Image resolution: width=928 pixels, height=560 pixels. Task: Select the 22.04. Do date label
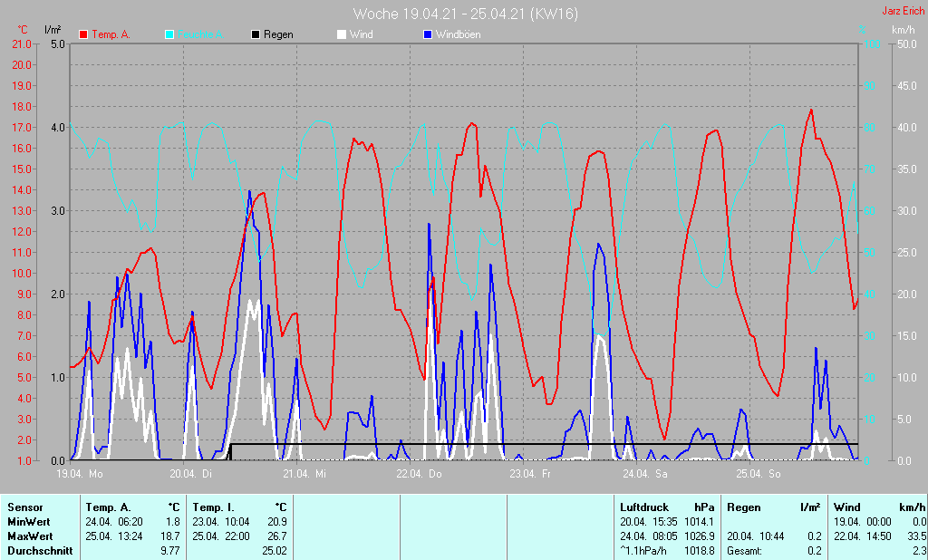[x=420, y=474]
